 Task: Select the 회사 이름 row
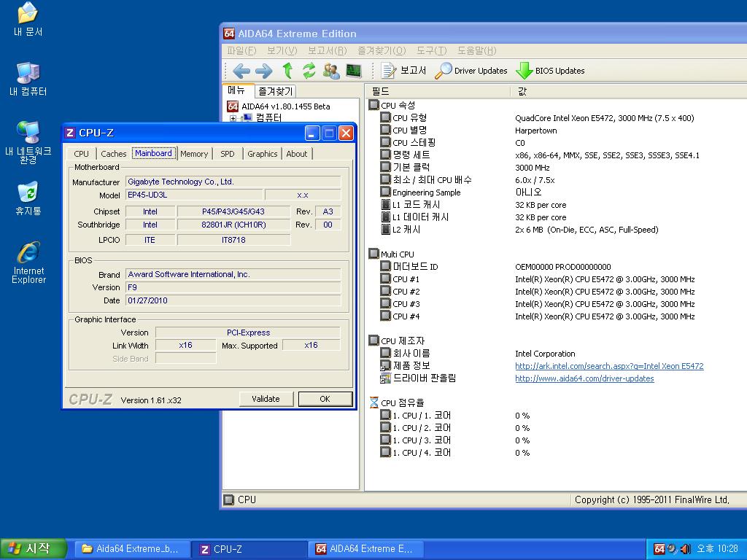pos(477,354)
